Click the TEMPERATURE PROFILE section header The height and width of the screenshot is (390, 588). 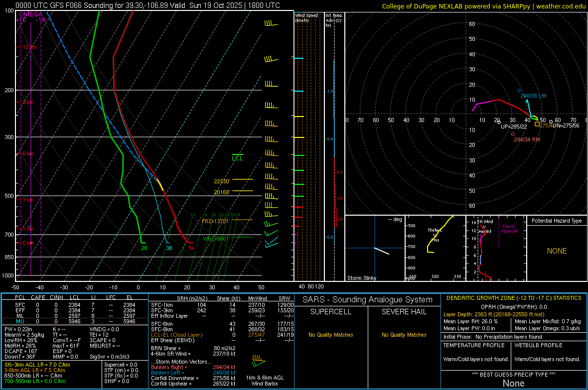473,345
